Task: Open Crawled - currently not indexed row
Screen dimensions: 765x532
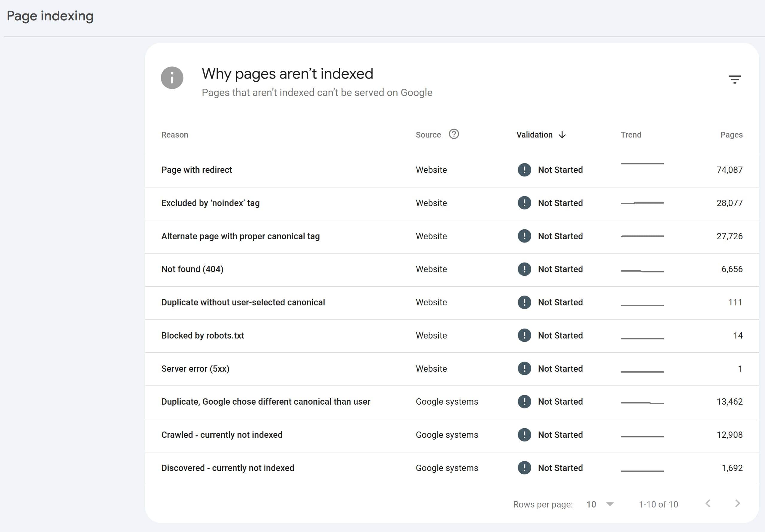Action: click(222, 435)
